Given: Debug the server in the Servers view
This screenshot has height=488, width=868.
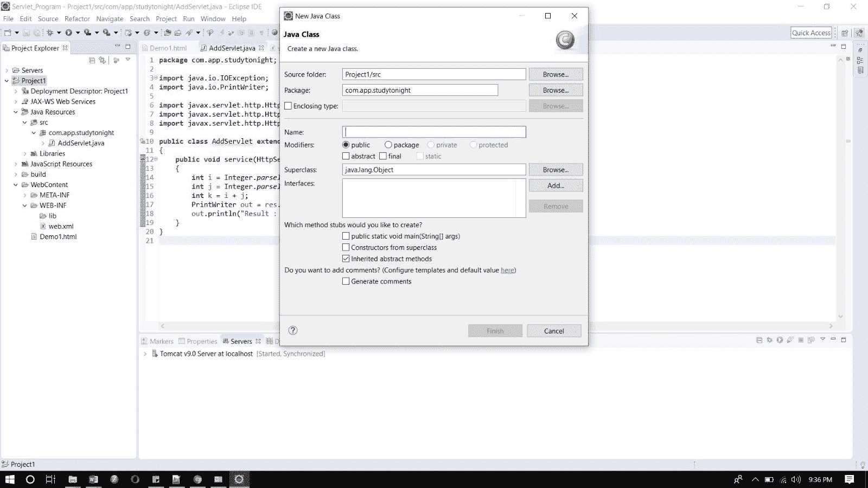Looking at the screenshot, I should pyautogui.click(x=769, y=341).
